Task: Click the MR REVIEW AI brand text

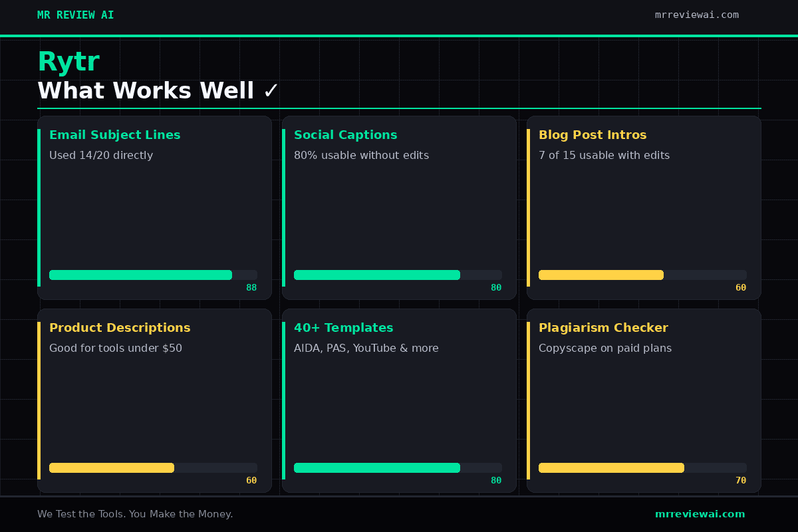Action: tap(76, 15)
